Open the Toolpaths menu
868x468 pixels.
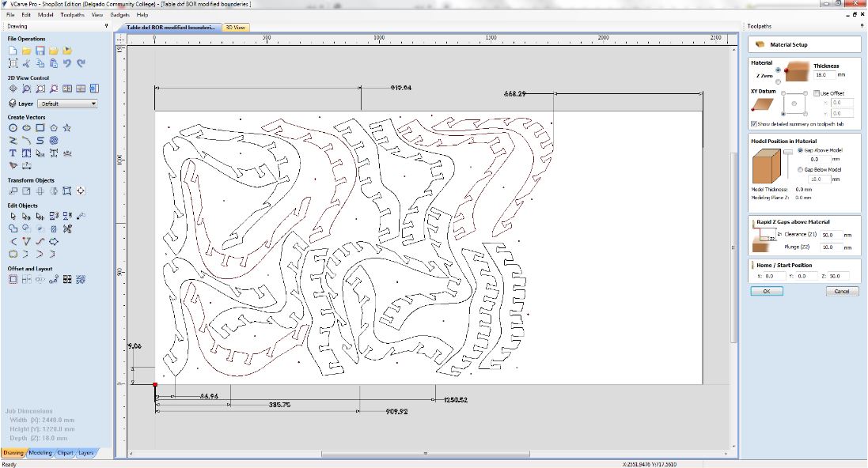coord(73,15)
